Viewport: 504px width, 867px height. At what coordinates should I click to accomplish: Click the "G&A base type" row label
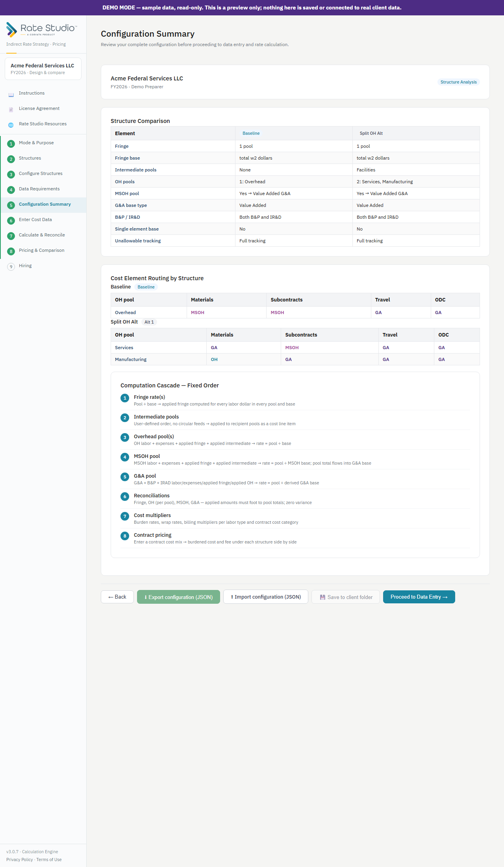pyautogui.click(x=131, y=205)
